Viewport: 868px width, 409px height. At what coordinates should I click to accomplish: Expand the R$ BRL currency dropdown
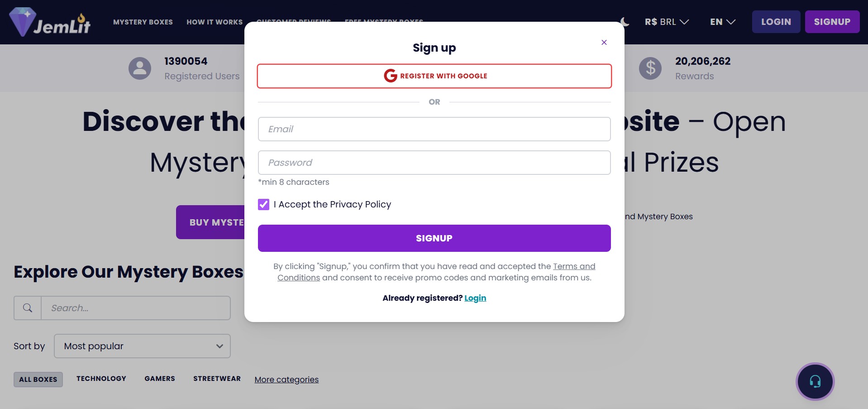[x=666, y=22]
